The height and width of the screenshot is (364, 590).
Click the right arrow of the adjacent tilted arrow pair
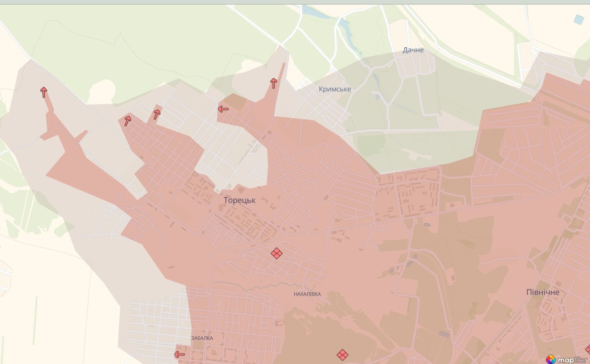[157, 114]
